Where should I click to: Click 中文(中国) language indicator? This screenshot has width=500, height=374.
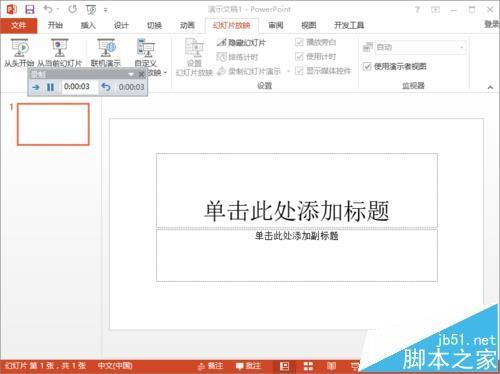tap(115, 366)
